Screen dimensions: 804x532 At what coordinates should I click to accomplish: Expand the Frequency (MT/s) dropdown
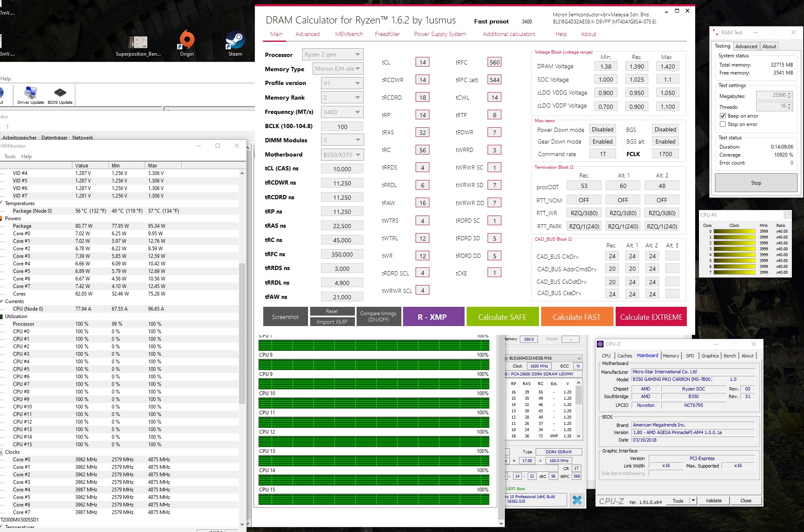[342, 112]
